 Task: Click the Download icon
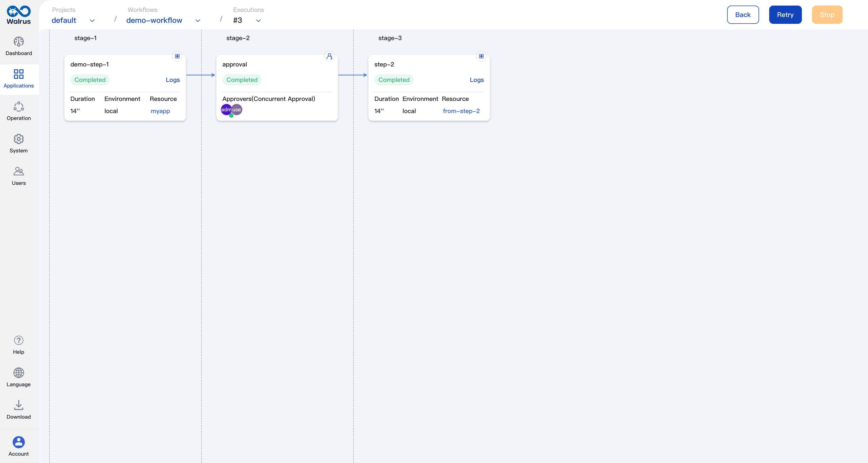point(18,405)
